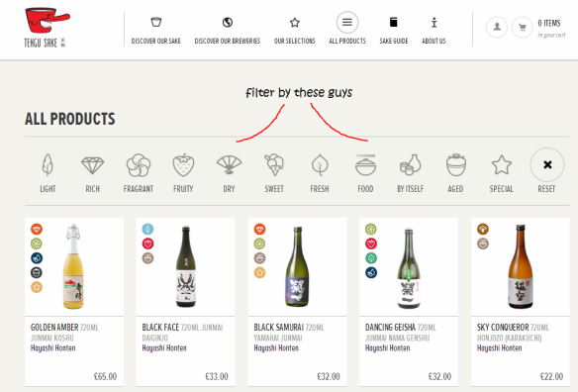Open Hayashi Honten link under Sky Conqueror
The height and width of the screenshot is (392, 578).
pyautogui.click(x=500, y=347)
